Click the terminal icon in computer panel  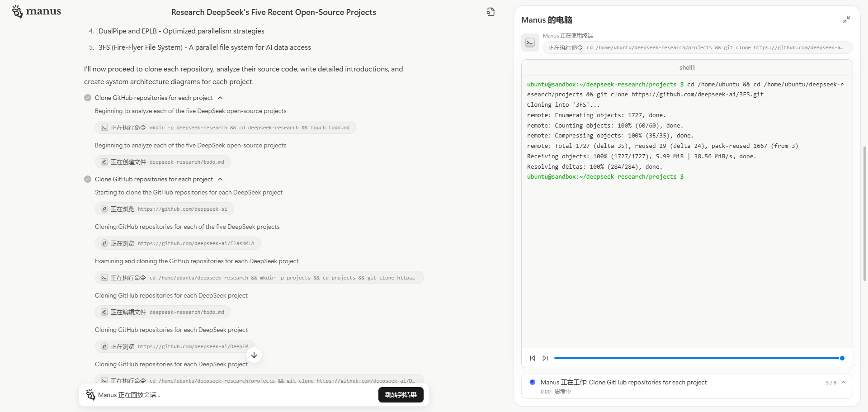click(x=530, y=43)
